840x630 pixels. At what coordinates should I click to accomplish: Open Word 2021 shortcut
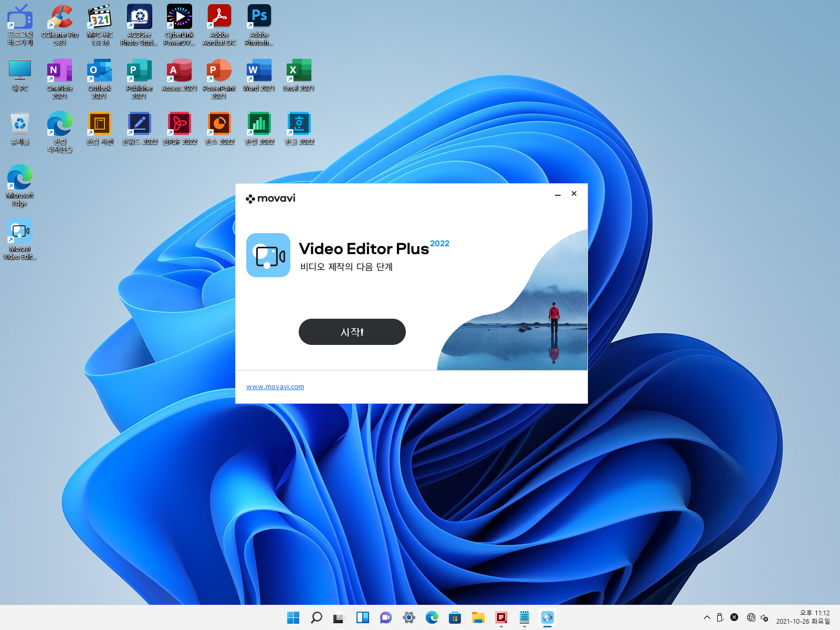point(259,76)
